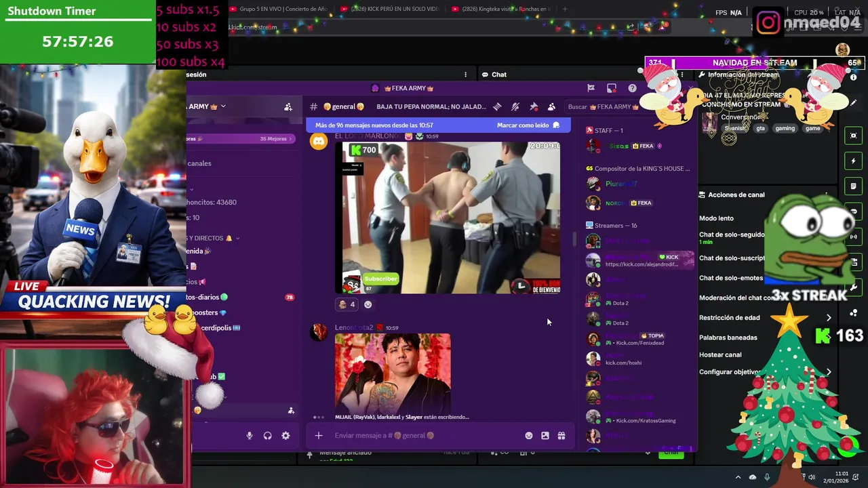Viewport: 868px width, 488px height.
Task: Open the sticker picker icon
Action: click(545, 435)
